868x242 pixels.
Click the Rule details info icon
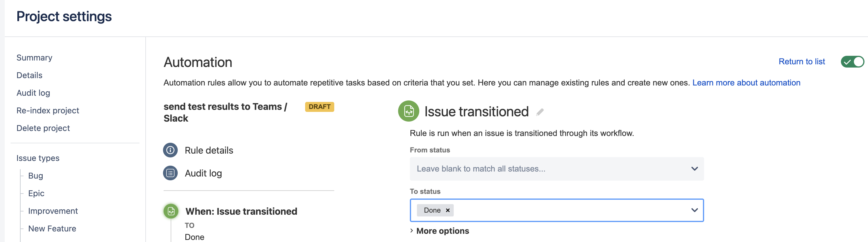[x=170, y=150]
